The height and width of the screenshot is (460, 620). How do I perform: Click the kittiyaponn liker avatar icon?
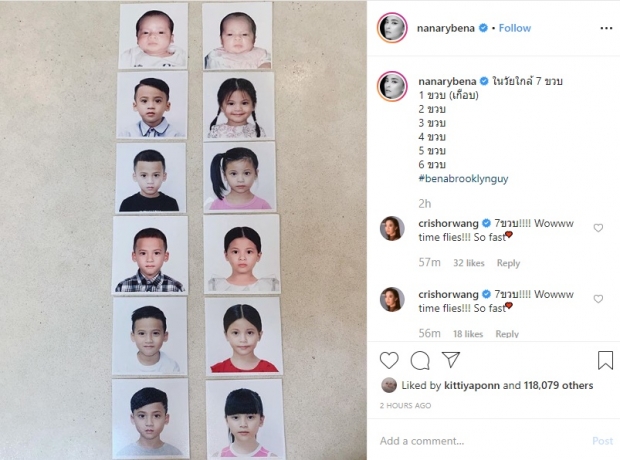389,385
